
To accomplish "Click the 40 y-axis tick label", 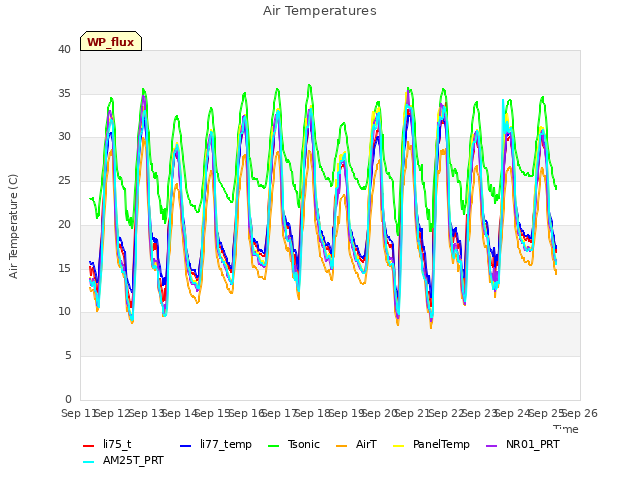I will 64,49.
